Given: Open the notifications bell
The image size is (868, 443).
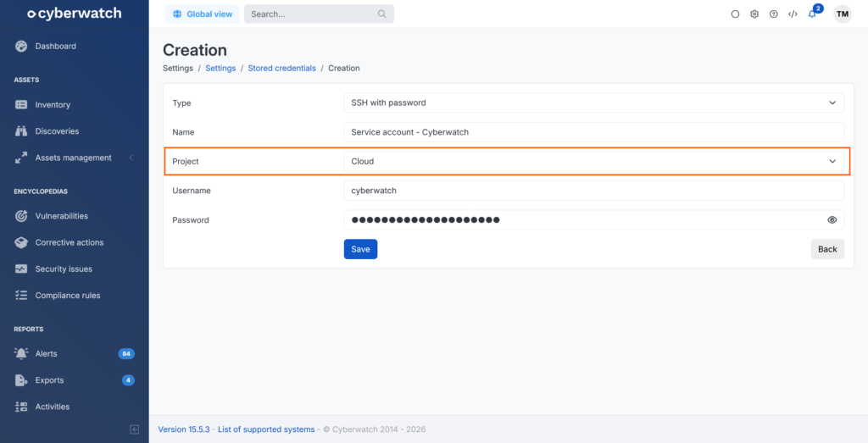Looking at the screenshot, I should coord(812,14).
